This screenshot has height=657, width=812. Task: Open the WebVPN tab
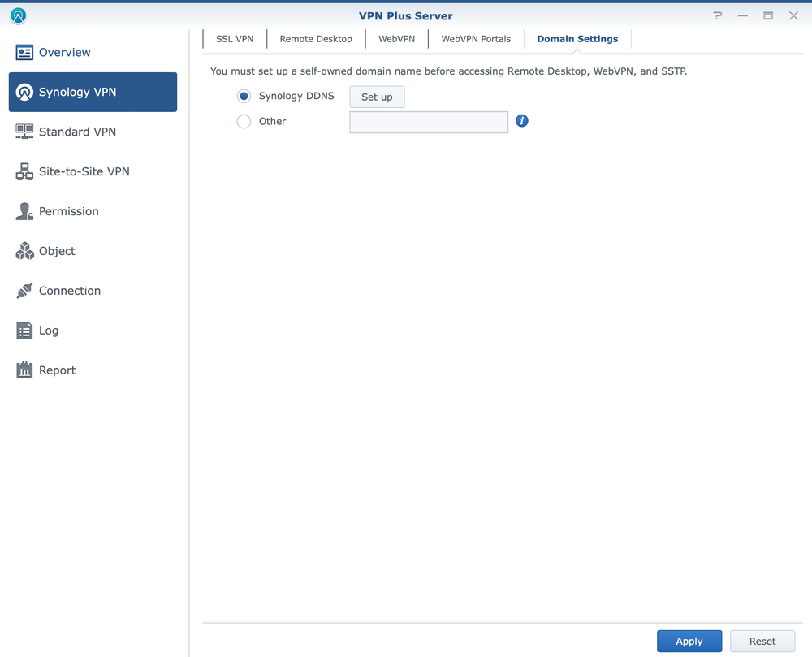397,39
